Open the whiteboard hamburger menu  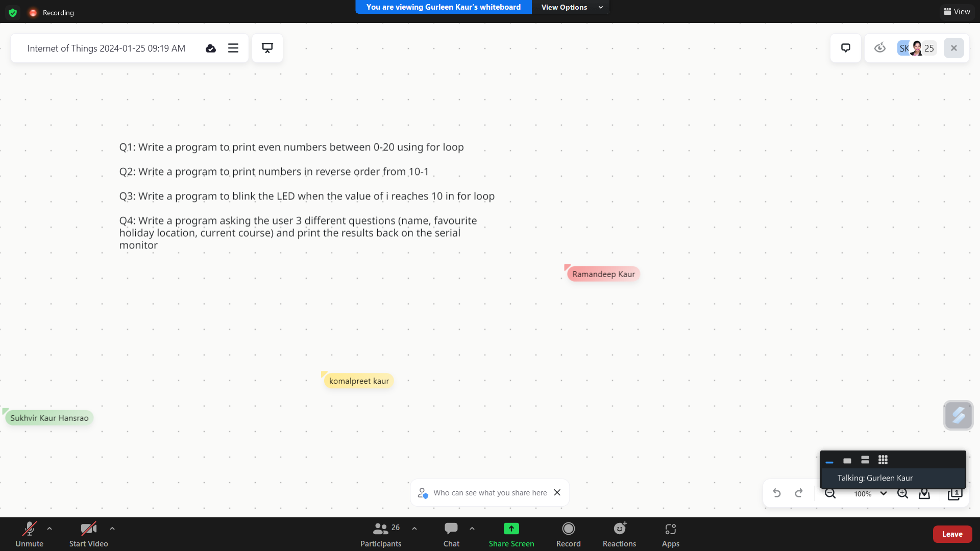tap(233, 48)
